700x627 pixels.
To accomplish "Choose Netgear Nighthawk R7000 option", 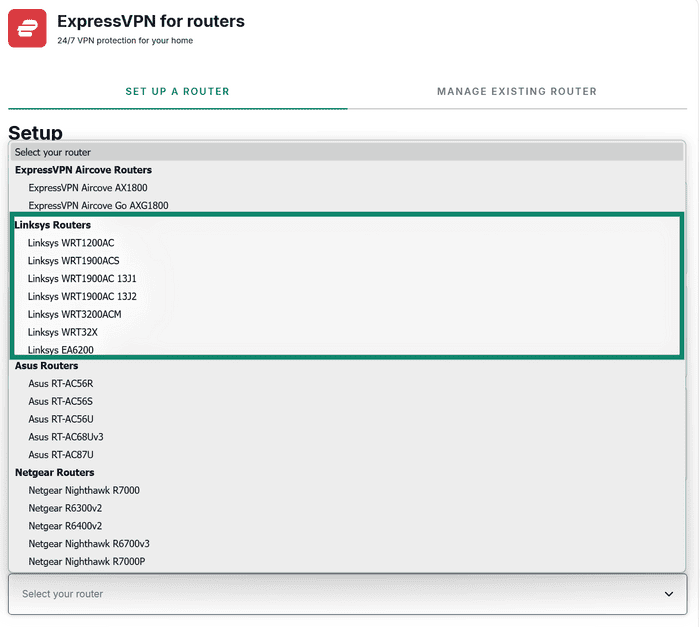I will (x=347, y=490).
